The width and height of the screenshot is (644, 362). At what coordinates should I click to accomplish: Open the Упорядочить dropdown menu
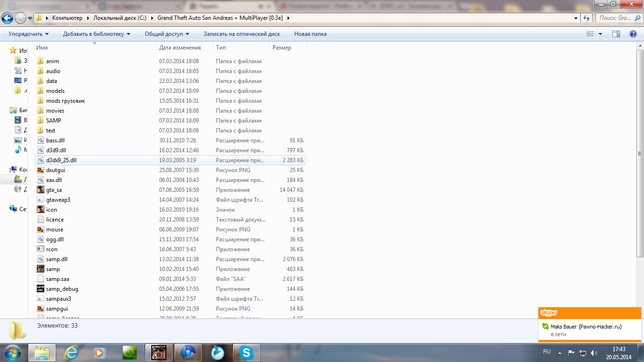pyautogui.click(x=28, y=34)
